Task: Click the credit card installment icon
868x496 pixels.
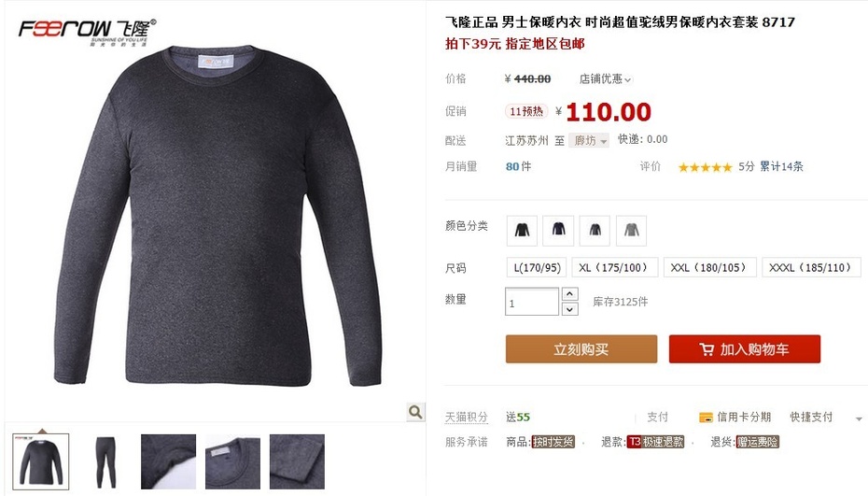Action: click(x=706, y=418)
